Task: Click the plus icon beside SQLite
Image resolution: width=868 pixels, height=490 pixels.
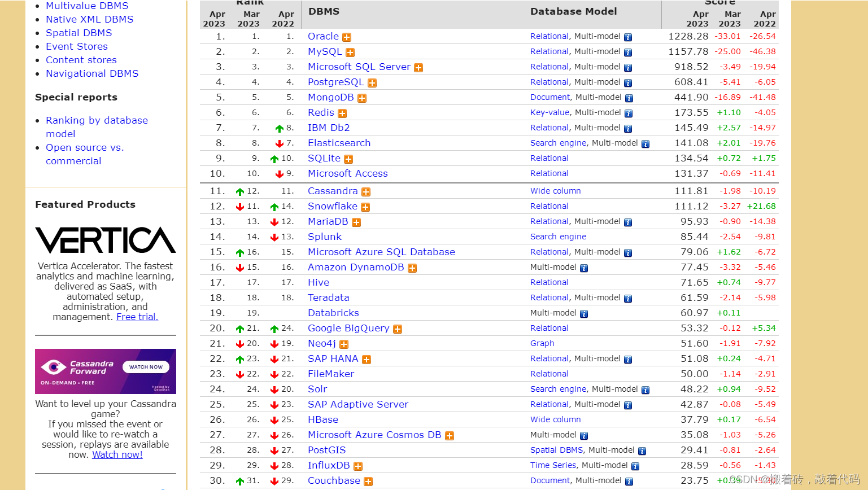Action: 348,159
